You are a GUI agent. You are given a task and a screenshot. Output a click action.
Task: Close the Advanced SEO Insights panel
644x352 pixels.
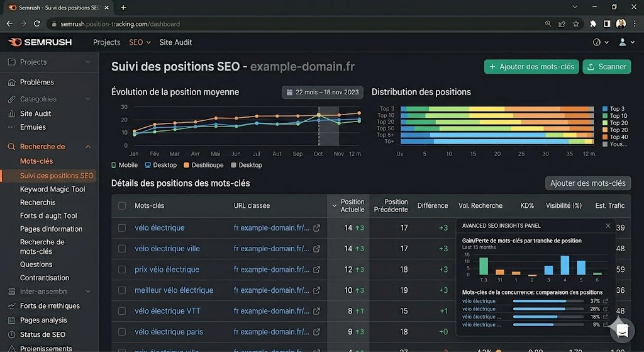coord(608,226)
